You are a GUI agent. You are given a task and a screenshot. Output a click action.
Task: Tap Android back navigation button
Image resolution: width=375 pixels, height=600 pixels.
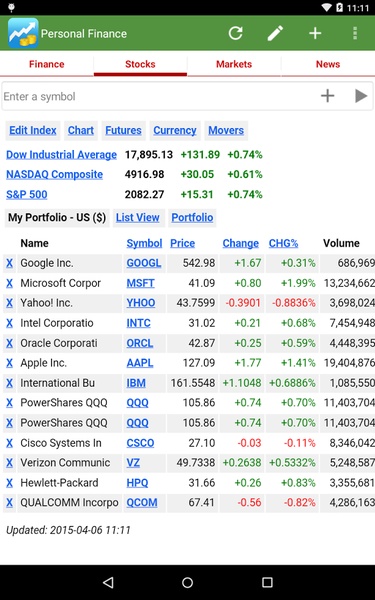[x=108, y=582]
